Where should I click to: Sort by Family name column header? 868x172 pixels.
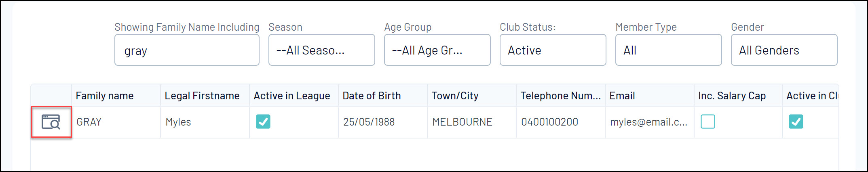(x=105, y=96)
